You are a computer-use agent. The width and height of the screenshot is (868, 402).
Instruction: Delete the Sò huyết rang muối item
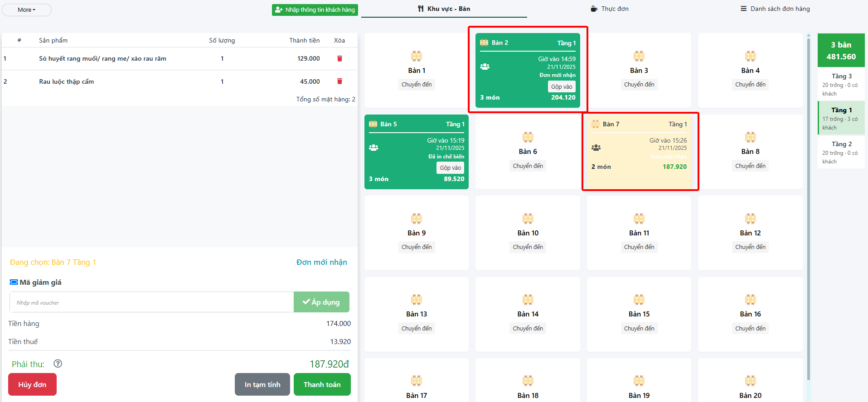(339, 58)
